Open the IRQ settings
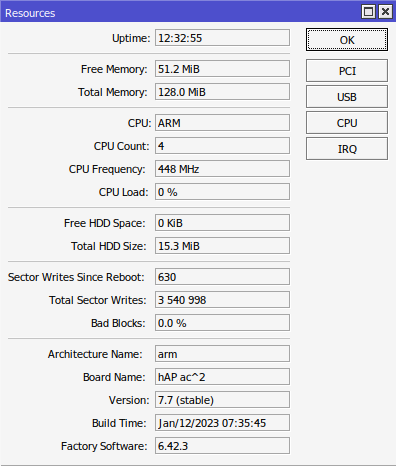396x466 pixels. point(347,149)
